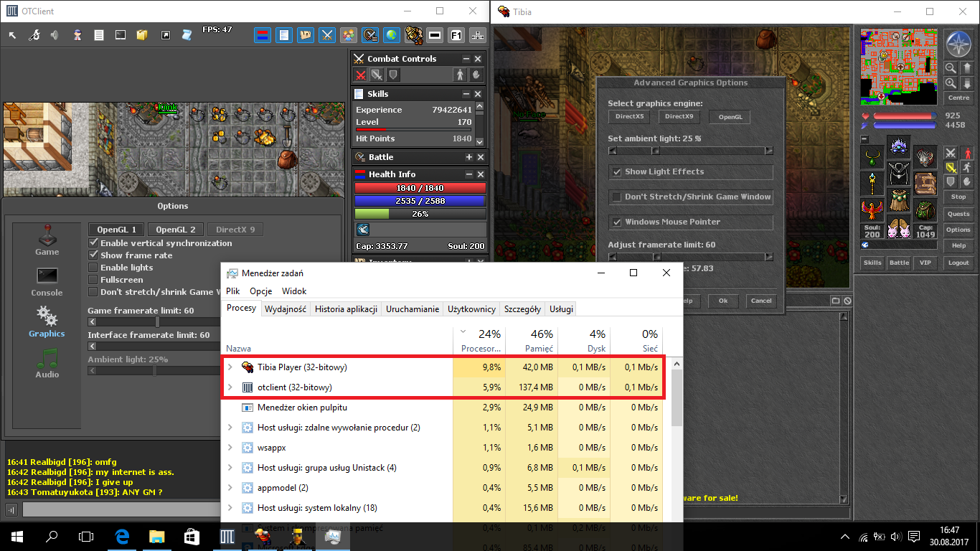Click the F1 hotkeys icon in OTClient toolbar

(x=456, y=34)
